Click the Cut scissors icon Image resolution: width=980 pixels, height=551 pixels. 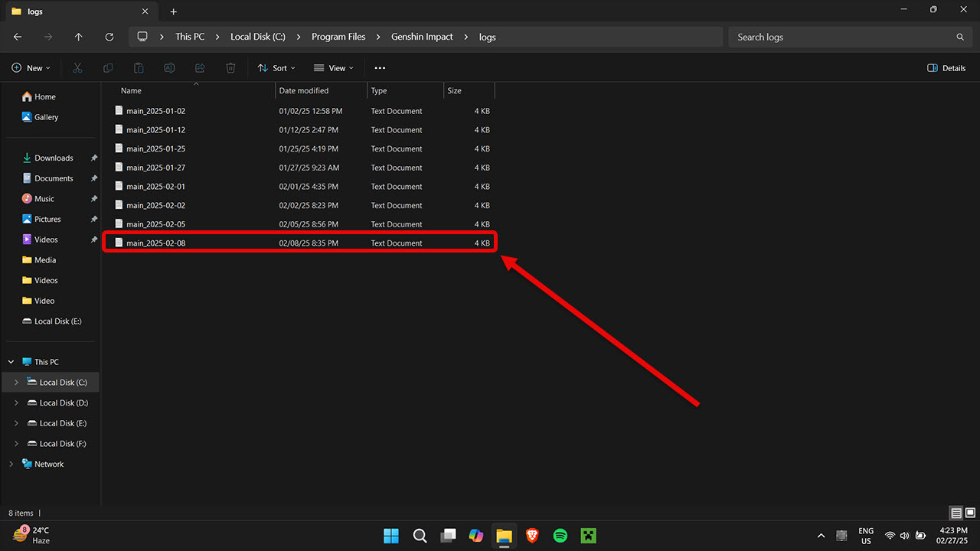[x=77, y=68]
